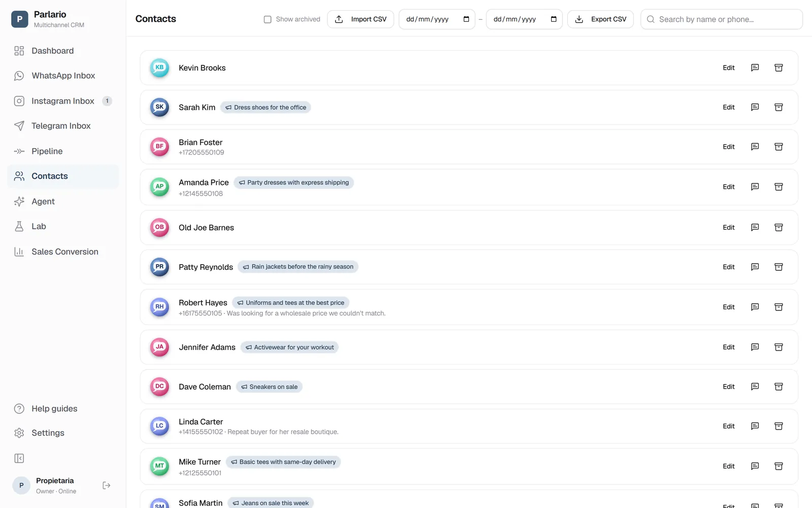Log out using the sign-out icon

[107, 486]
